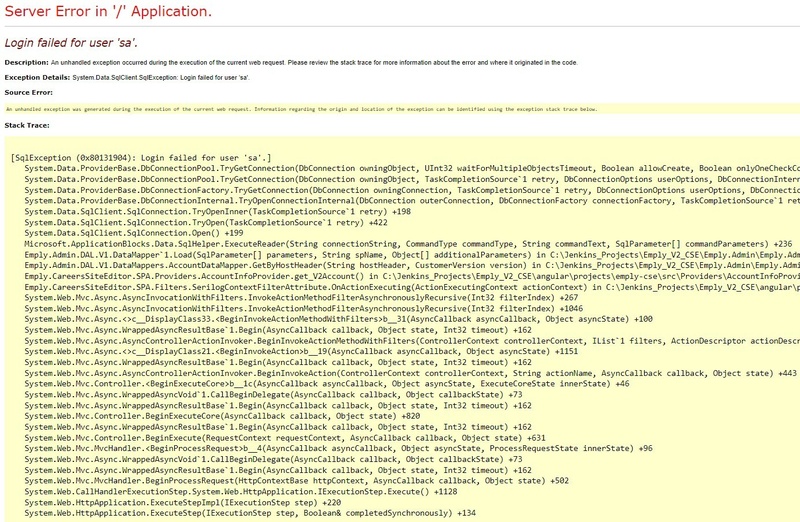Image resolution: width=800 pixels, height=522 pixels.
Task: Click the 'Source Error:' label
Action: (x=29, y=92)
